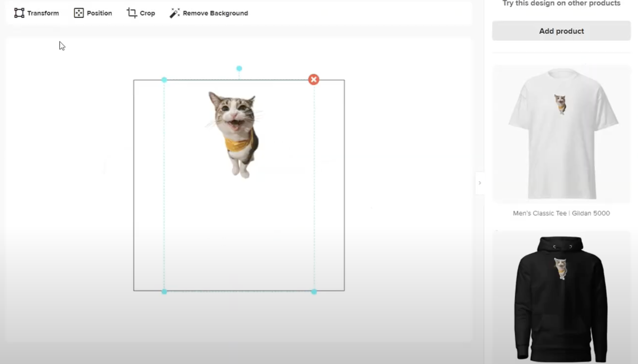The height and width of the screenshot is (364, 638).
Task: Open Transform options via its text label
Action: (x=43, y=13)
